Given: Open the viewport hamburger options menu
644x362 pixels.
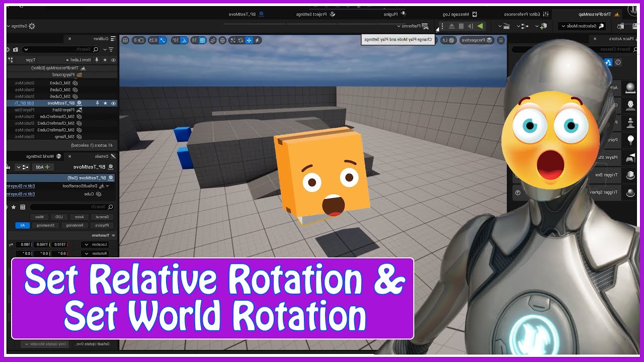Looking at the screenshot, I should 501,40.
